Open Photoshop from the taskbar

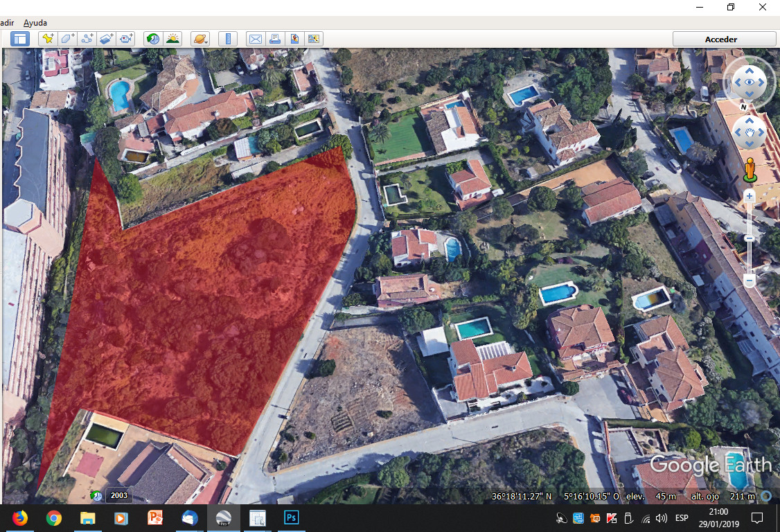click(291, 518)
